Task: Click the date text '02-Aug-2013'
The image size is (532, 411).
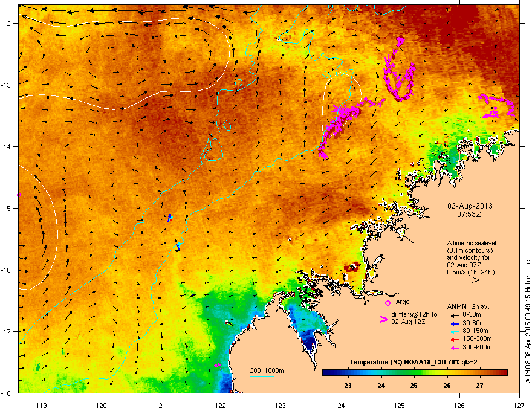Action: [x=470, y=206]
